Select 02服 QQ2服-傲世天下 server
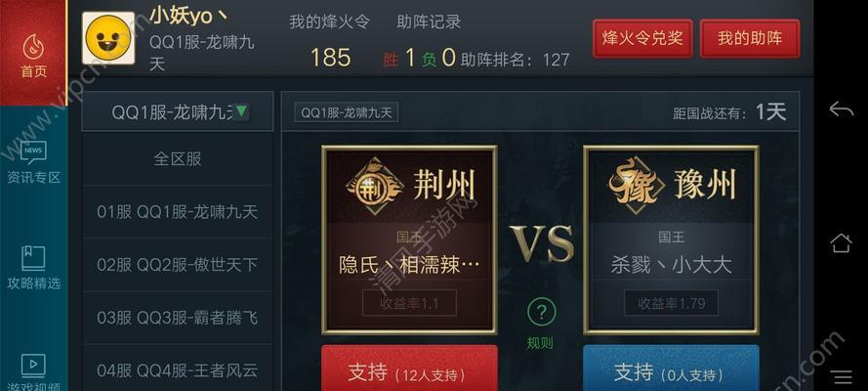Screen dimensions: 868x391 (178, 264)
